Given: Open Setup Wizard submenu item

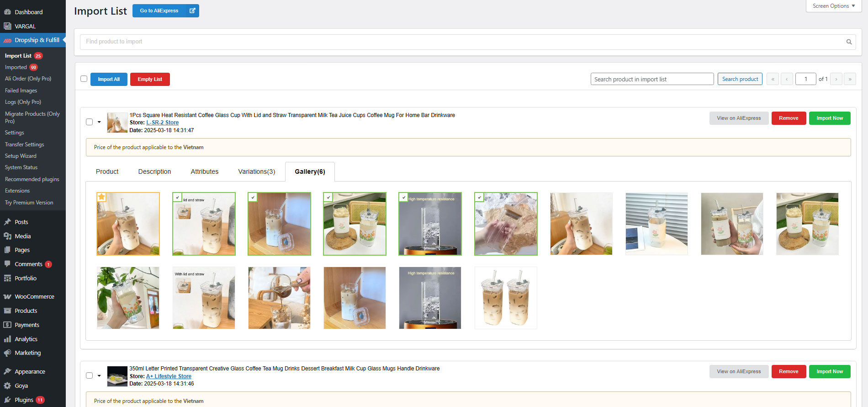Looking at the screenshot, I should pyautogui.click(x=21, y=156).
